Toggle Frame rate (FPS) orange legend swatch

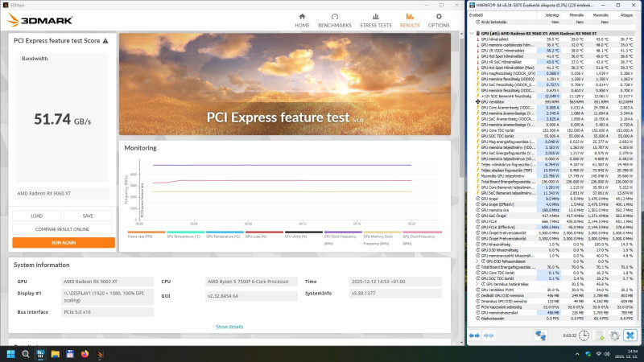(x=147, y=232)
